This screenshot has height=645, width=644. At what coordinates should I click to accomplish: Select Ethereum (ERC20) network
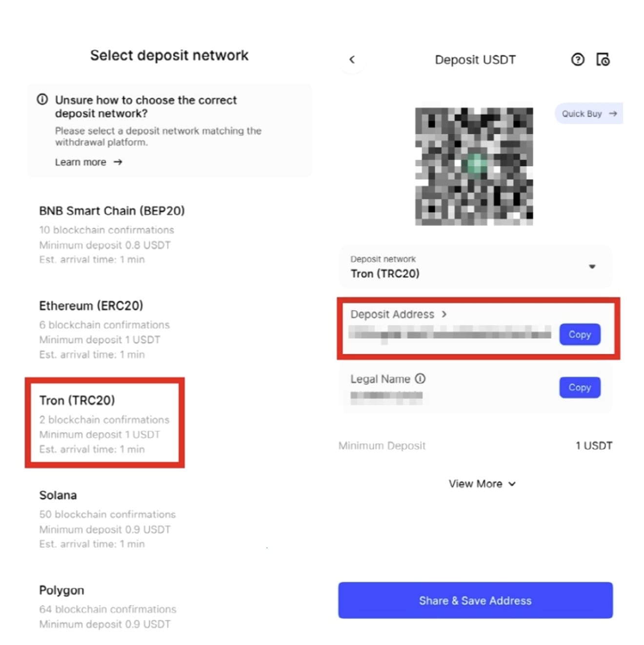pos(104,330)
